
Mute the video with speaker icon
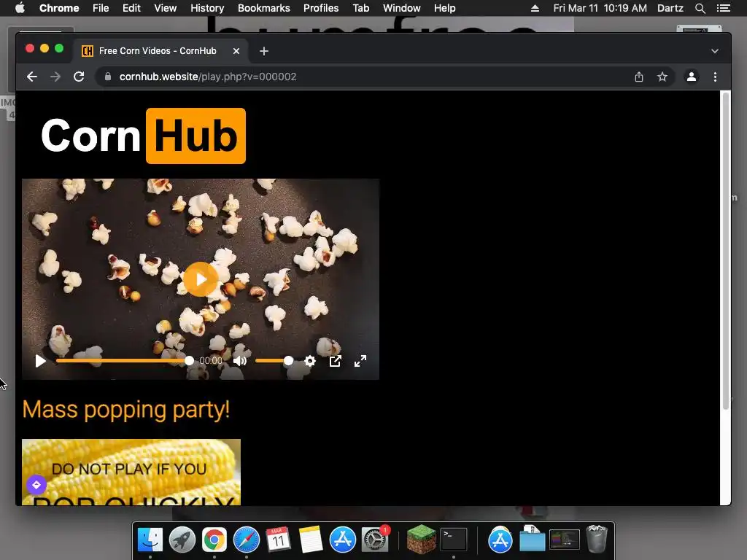[x=239, y=361]
